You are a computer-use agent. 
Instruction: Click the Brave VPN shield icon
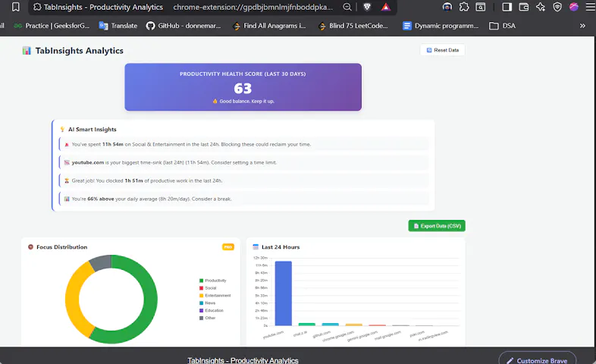click(557, 7)
